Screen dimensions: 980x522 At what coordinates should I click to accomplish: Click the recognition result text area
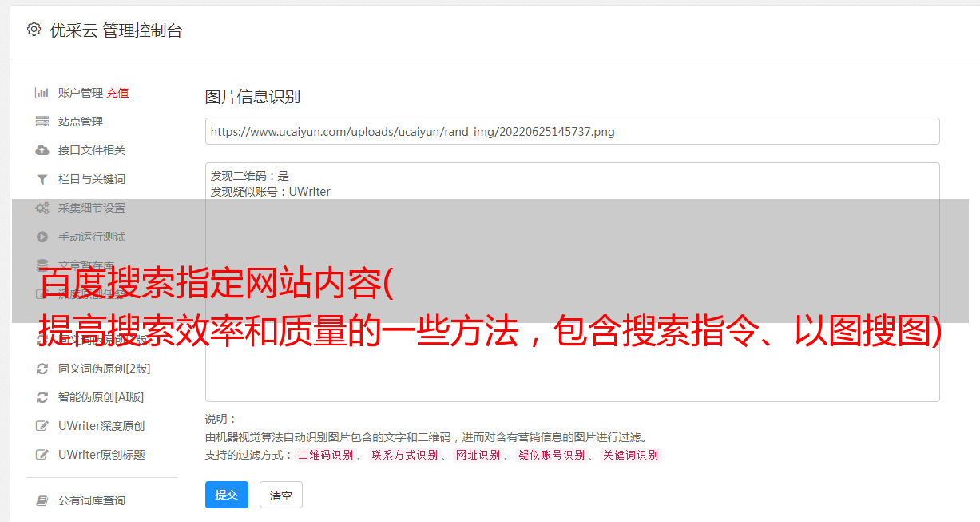click(572, 281)
